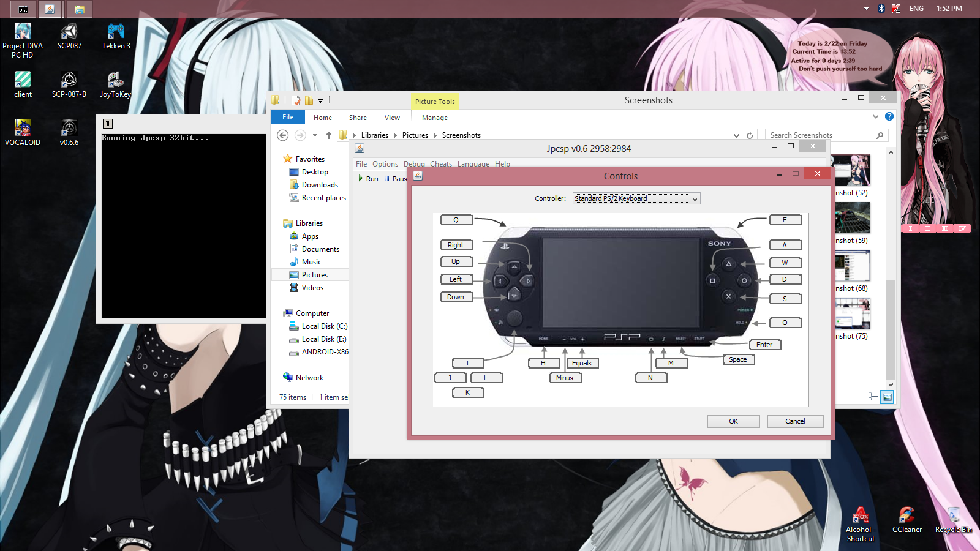Screen dimensions: 980x551
Task: Expand the Explorer ribbon chevron
Action: (876, 116)
